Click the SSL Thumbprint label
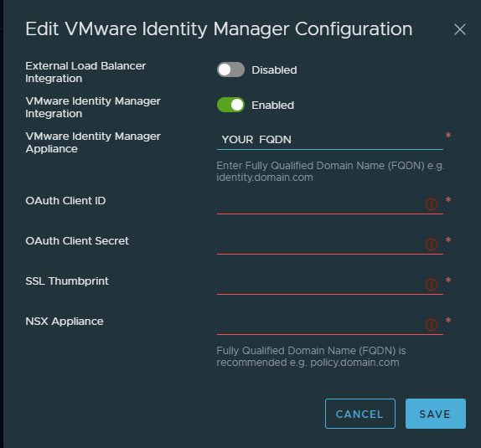Screen dimensions: 481x448 tap(67, 281)
